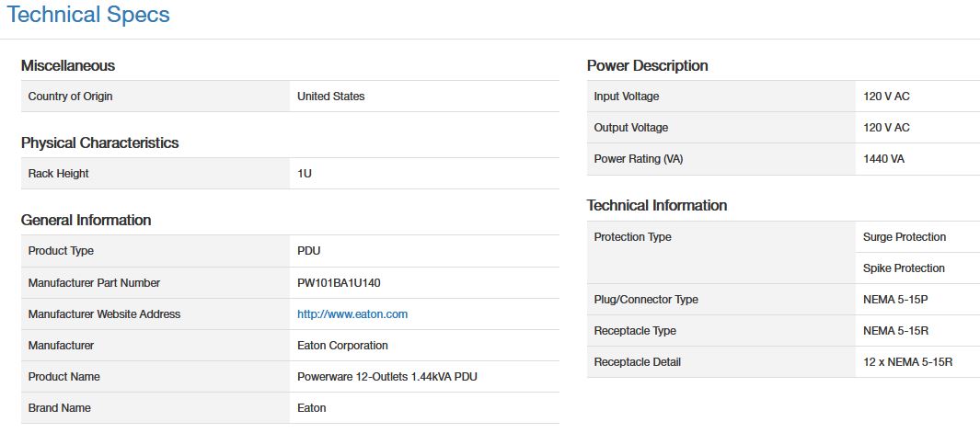
Task: Click the Miscellaneous section heading
Action: click(x=68, y=65)
